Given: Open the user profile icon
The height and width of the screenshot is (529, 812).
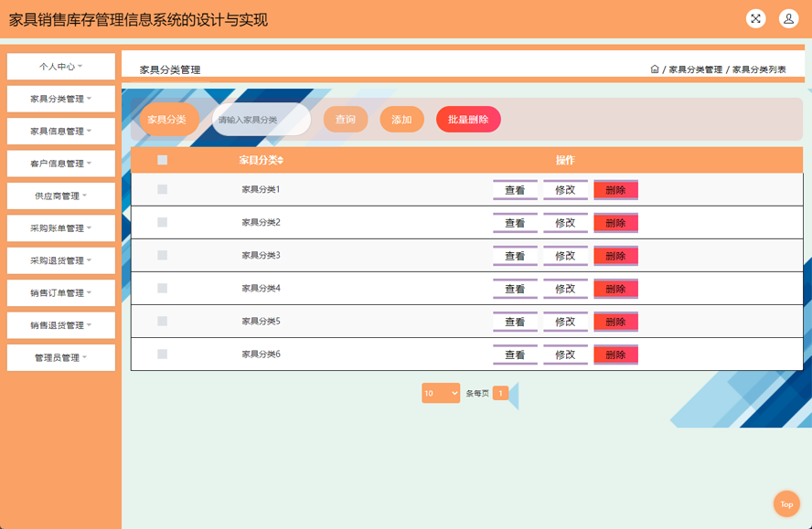Looking at the screenshot, I should click(x=789, y=18).
